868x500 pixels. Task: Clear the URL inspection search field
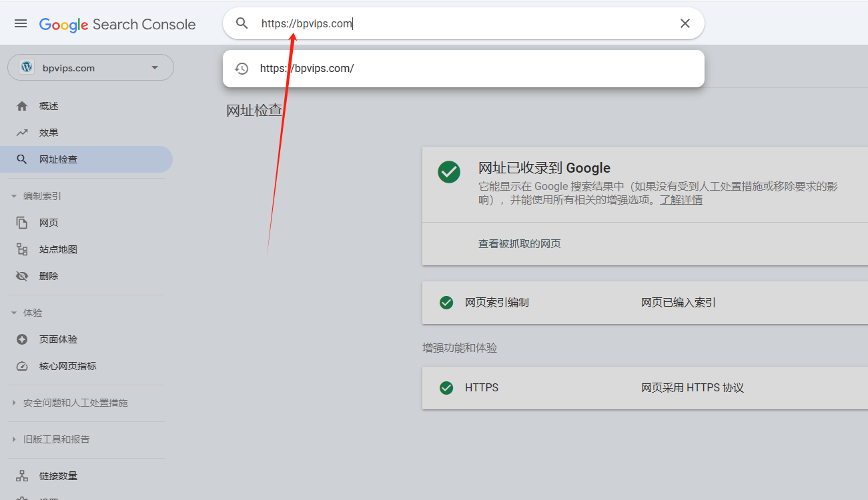685,24
